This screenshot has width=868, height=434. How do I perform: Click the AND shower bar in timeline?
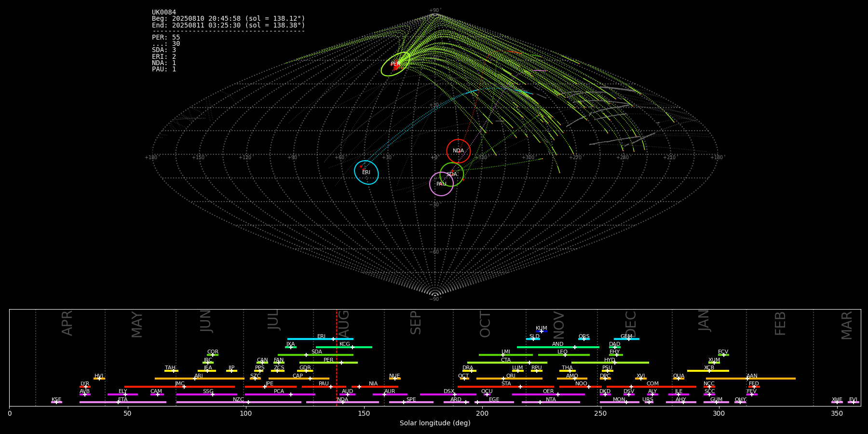pyautogui.click(x=558, y=347)
